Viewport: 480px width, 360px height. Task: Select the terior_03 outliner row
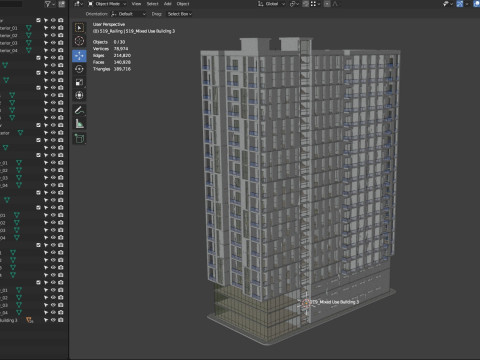[33, 43]
